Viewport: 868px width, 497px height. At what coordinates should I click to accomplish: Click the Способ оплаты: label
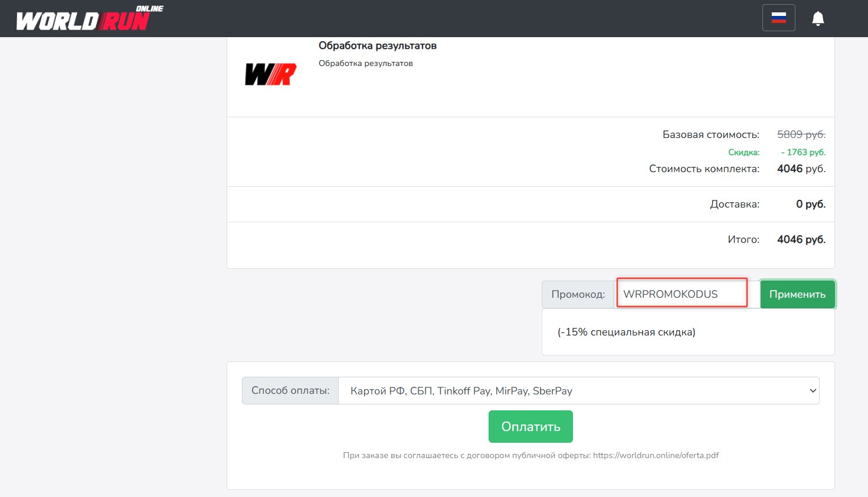(290, 390)
